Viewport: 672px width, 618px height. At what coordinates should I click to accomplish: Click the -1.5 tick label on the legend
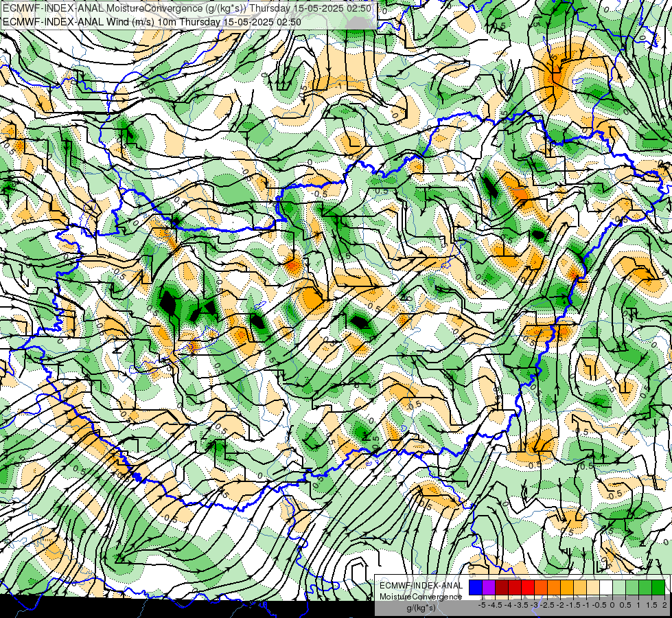coord(573,605)
